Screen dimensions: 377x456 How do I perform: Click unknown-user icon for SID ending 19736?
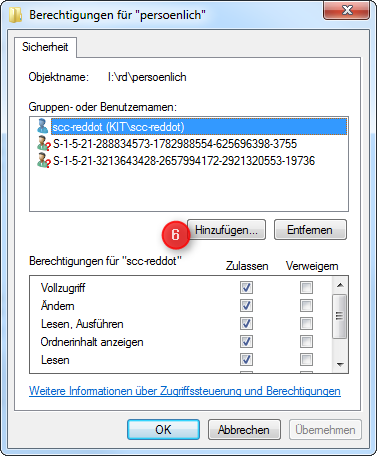(x=43, y=161)
